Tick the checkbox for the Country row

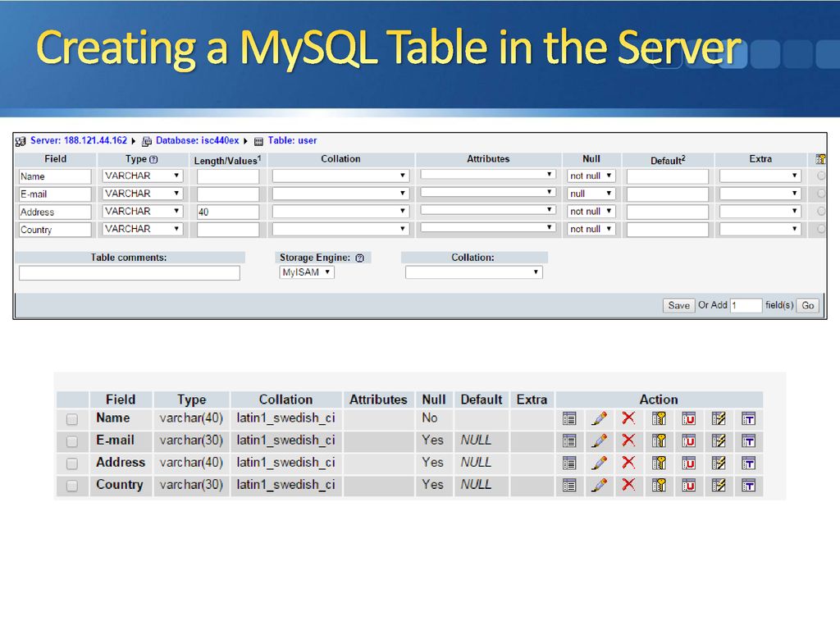coord(72,486)
